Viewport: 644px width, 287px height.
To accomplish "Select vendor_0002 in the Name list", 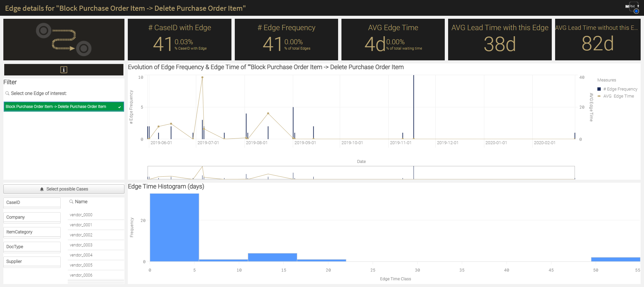I will [96, 235].
